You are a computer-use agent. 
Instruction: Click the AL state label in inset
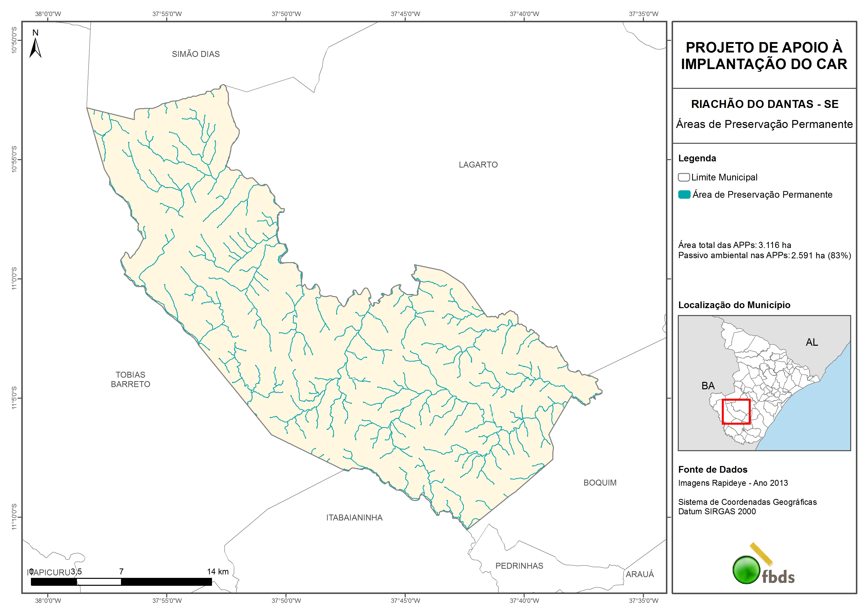[x=812, y=342]
